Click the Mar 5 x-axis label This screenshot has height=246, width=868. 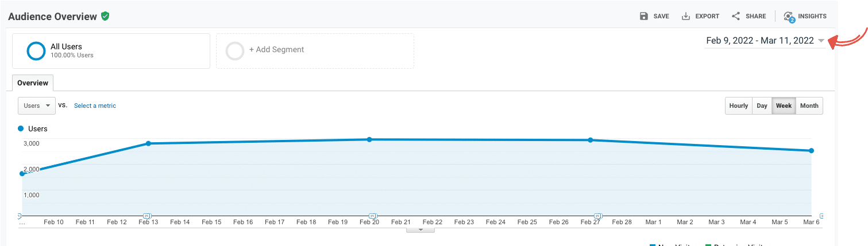[x=780, y=222]
